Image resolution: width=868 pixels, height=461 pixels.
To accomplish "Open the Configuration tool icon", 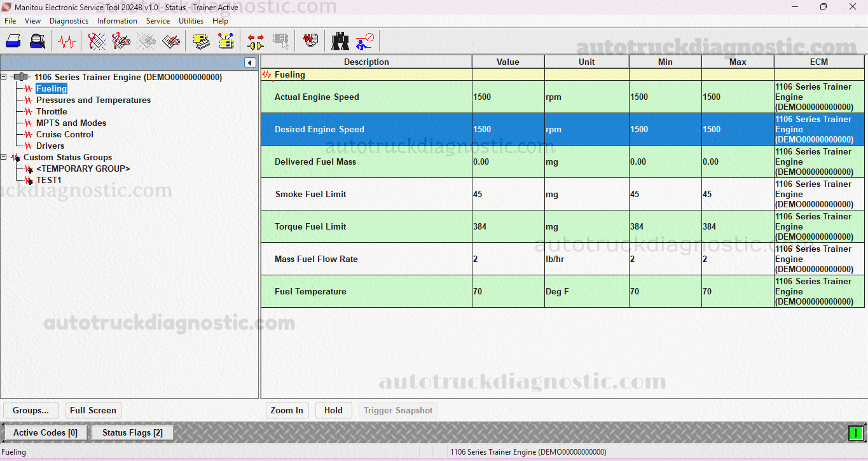I will click(x=226, y=41).
